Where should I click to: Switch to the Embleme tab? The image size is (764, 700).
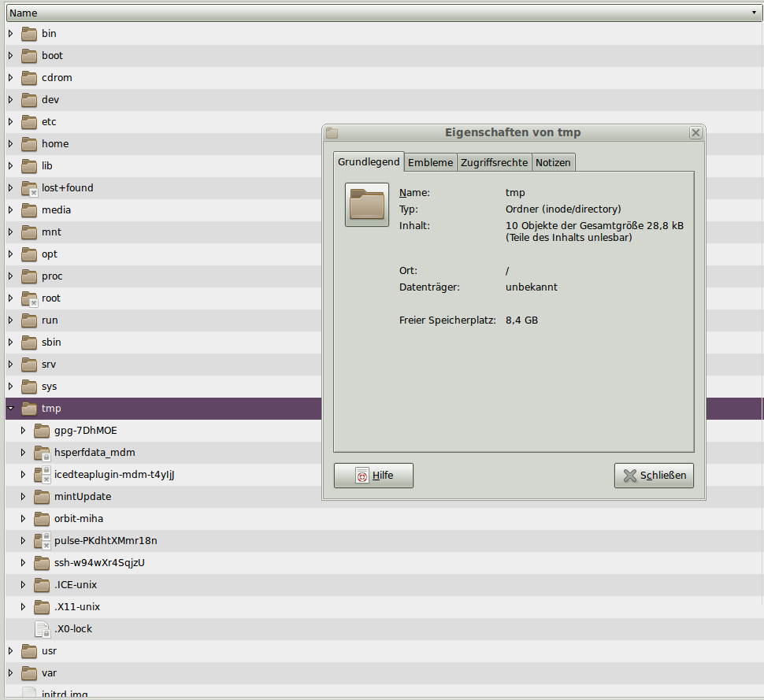pyautogui.click(x=430, y=162)
